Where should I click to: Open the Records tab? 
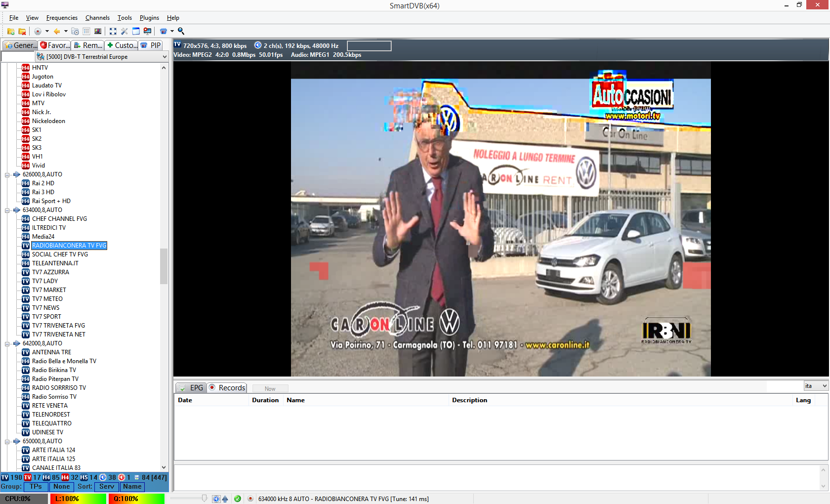227,388
